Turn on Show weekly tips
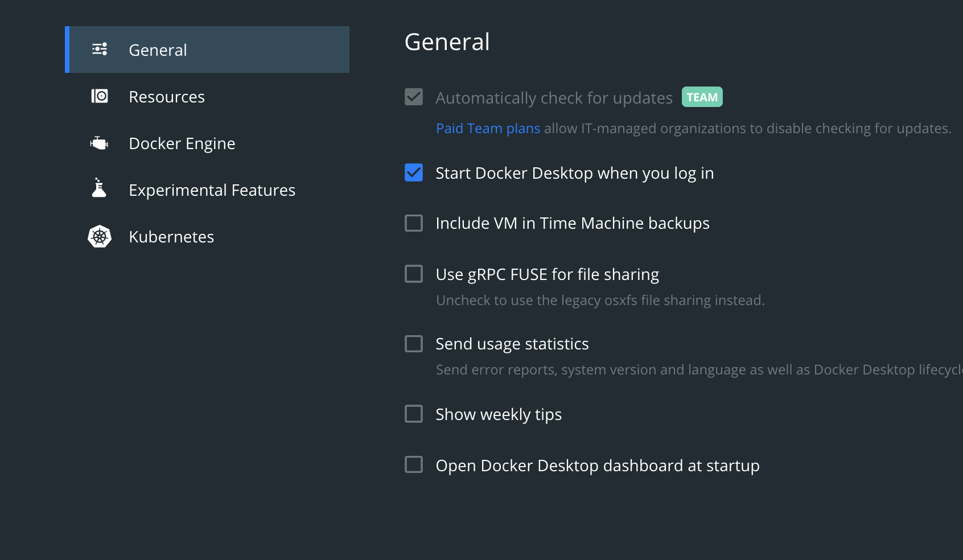The image size is (963, 560). click(x=414, y=414)
